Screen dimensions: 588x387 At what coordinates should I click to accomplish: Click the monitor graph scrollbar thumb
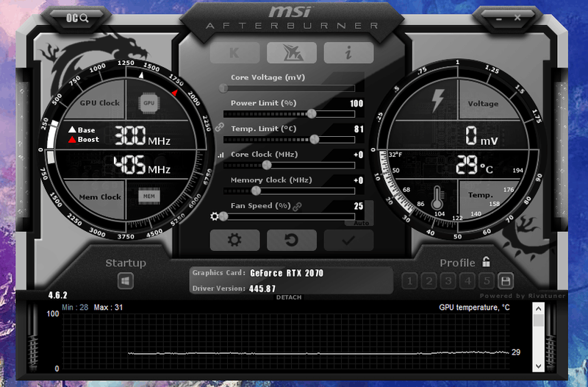click(538, 321)
